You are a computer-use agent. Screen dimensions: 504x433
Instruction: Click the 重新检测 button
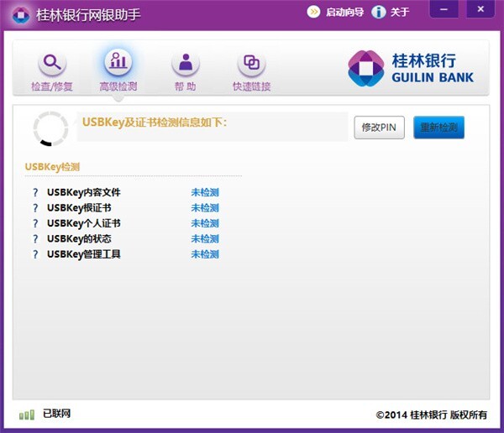tap(438, 128)
